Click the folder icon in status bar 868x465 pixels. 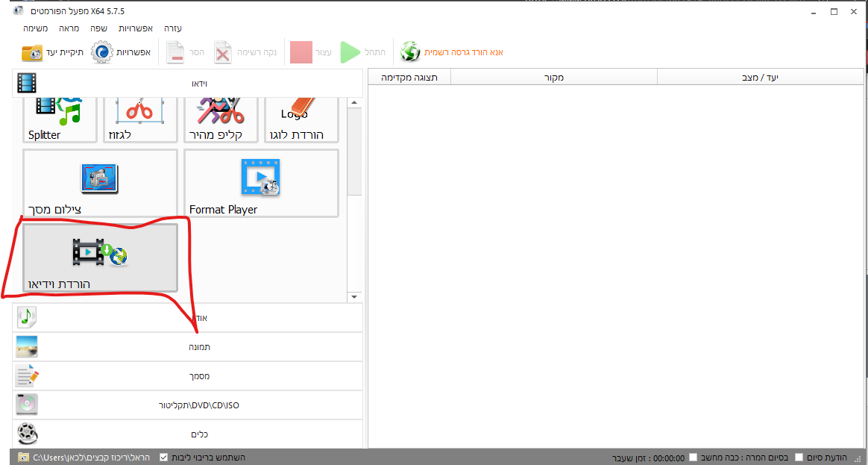point(23,458)
